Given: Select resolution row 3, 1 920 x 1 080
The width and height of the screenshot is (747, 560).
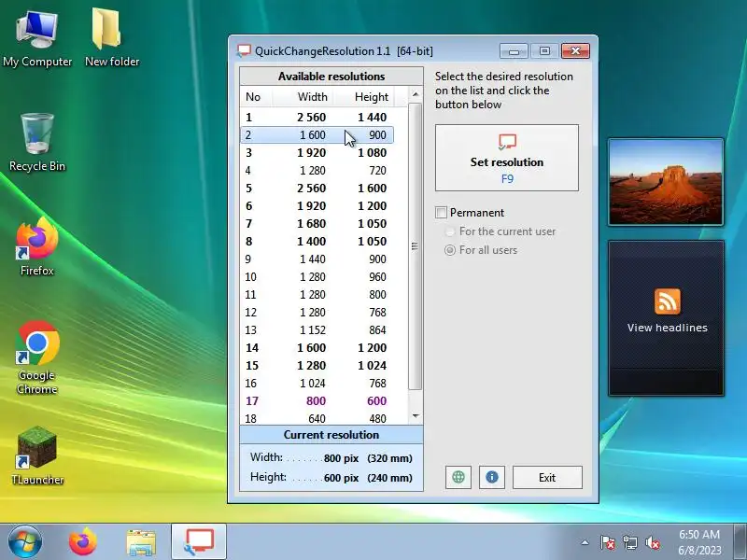Looking at the screenshot, I should pos(317,152).
